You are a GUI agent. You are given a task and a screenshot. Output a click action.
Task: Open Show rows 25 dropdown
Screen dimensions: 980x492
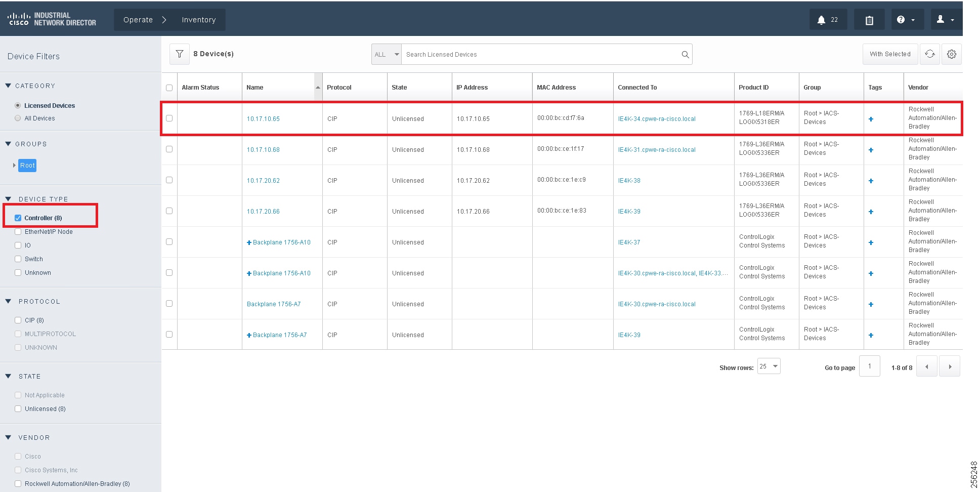(x=769, y=366)
